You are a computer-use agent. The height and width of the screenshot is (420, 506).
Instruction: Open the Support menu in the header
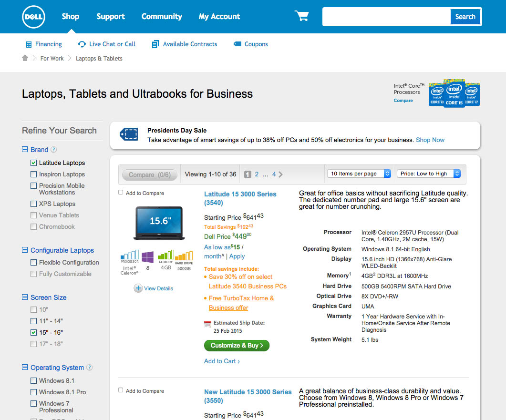(x=110, y=17)
